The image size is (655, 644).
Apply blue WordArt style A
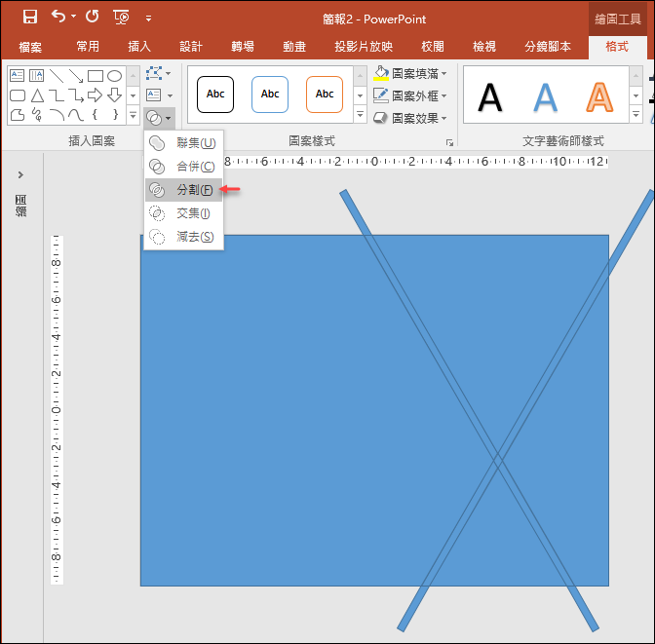point(545,96)
